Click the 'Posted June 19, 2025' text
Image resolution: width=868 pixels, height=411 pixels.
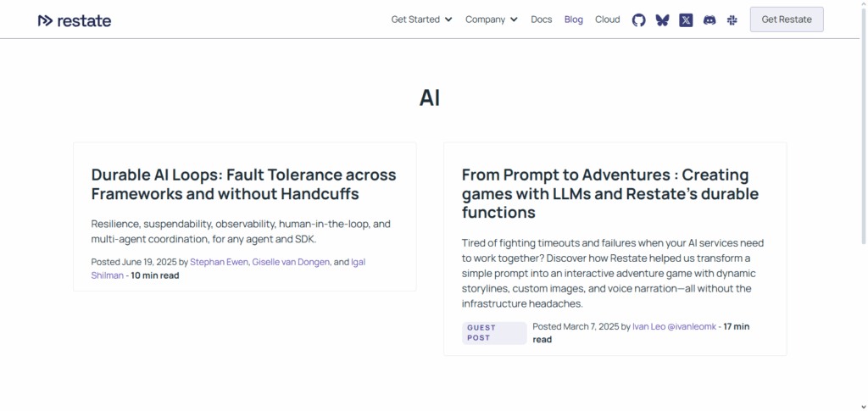[134, 262]
